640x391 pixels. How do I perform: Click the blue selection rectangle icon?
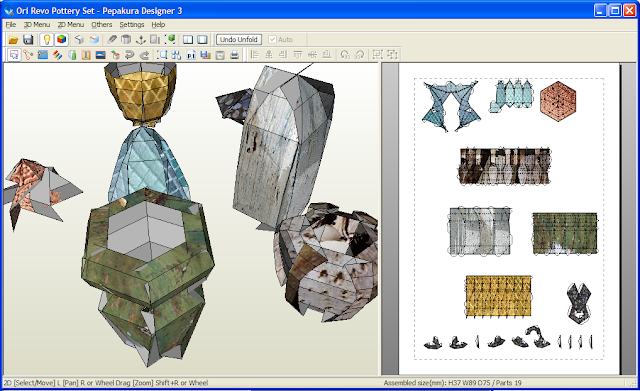pyautogui.click(x=162, y=55)
